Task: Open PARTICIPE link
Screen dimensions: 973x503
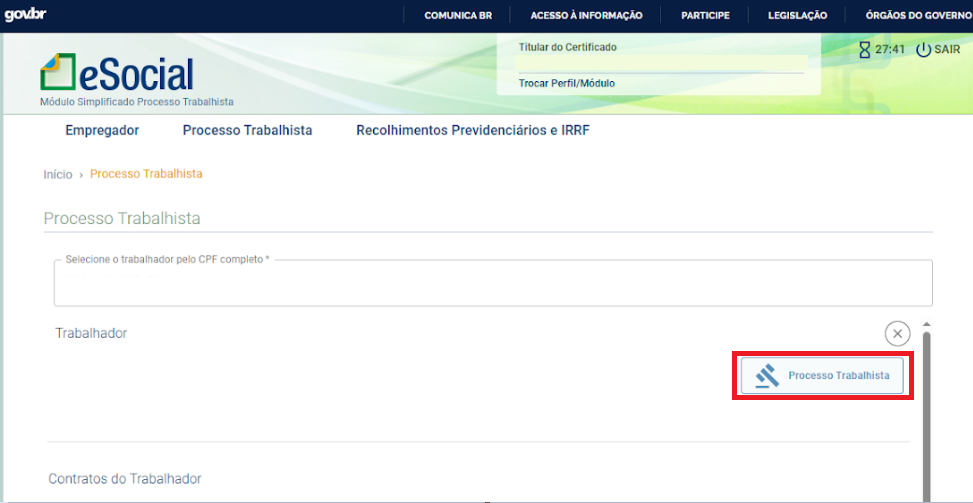Action: click(706, 16)
